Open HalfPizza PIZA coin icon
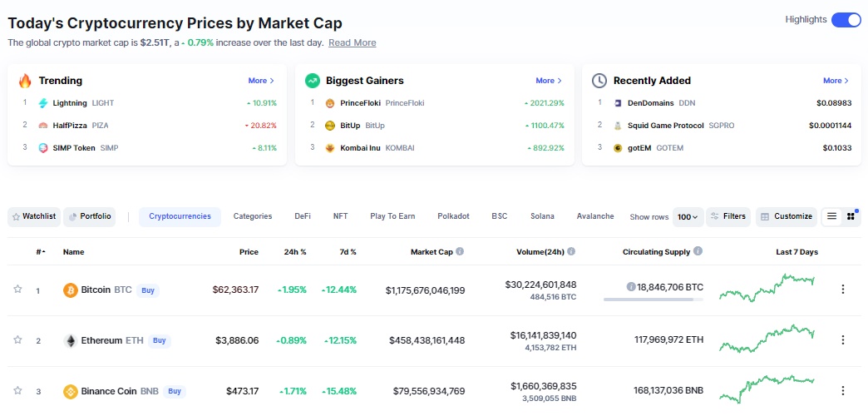The image size is (868, 416). tap(43, 126)
